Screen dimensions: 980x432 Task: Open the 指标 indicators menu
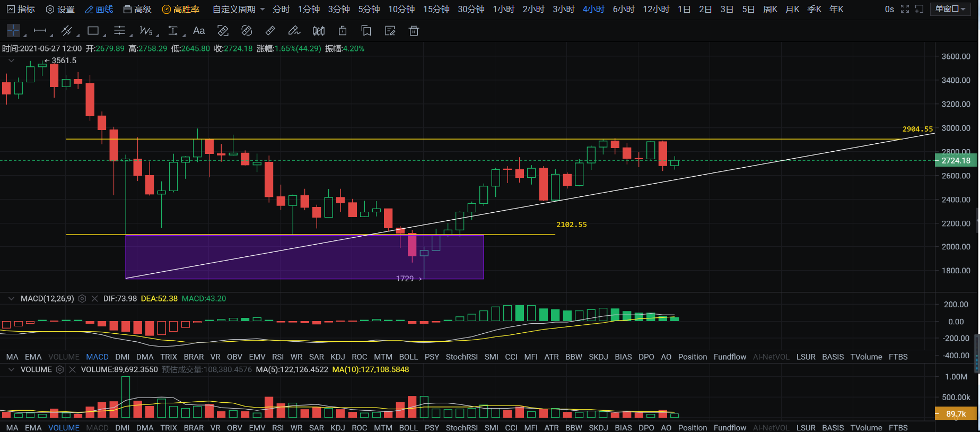[x=21, y=9]
